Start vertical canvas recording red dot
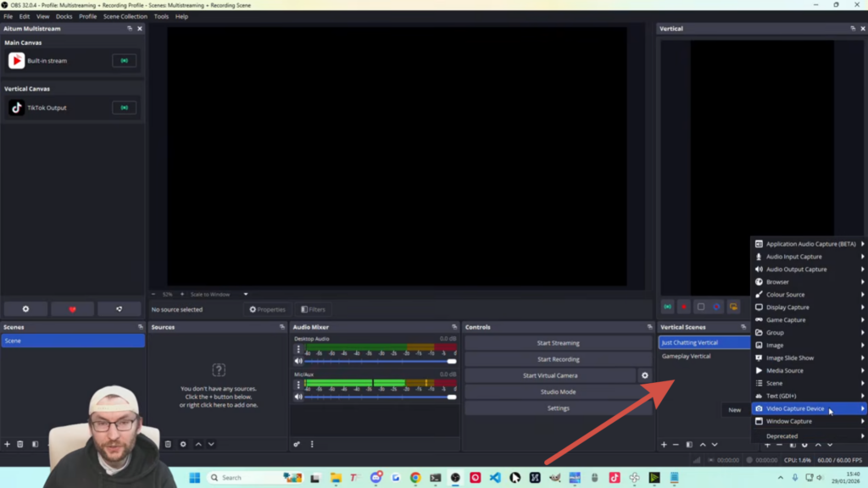The height and width of the screenshot is (488, 868). (684, 307)
